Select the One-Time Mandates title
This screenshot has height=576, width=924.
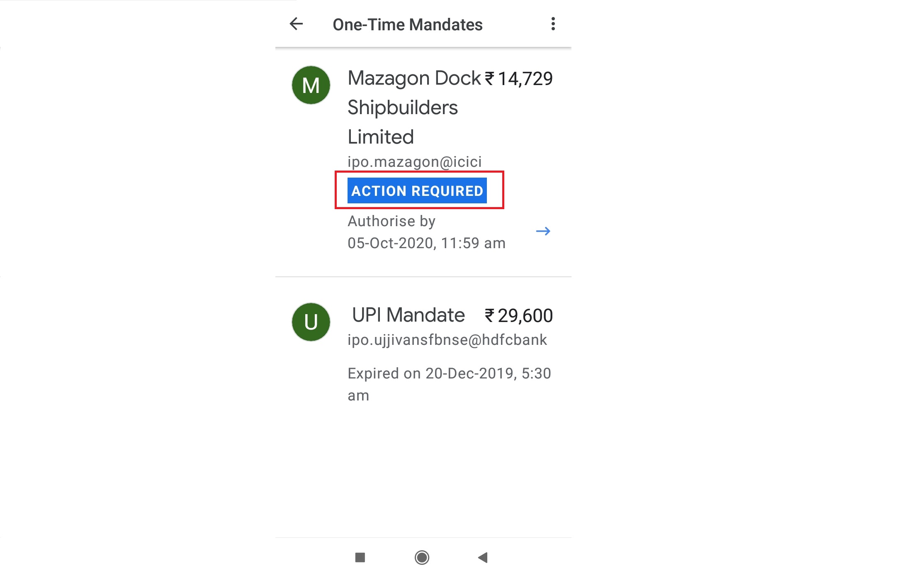point(407,24)
